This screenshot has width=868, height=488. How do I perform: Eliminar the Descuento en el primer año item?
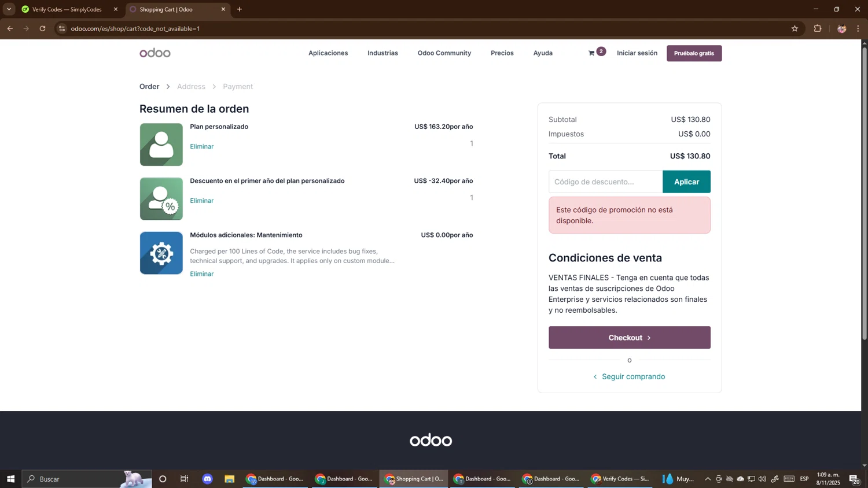pos(202,201)
